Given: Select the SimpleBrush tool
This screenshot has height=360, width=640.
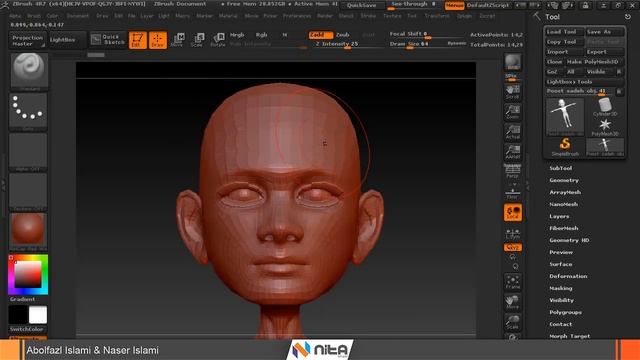Looking at the screenshot, I should pos(565,147).
